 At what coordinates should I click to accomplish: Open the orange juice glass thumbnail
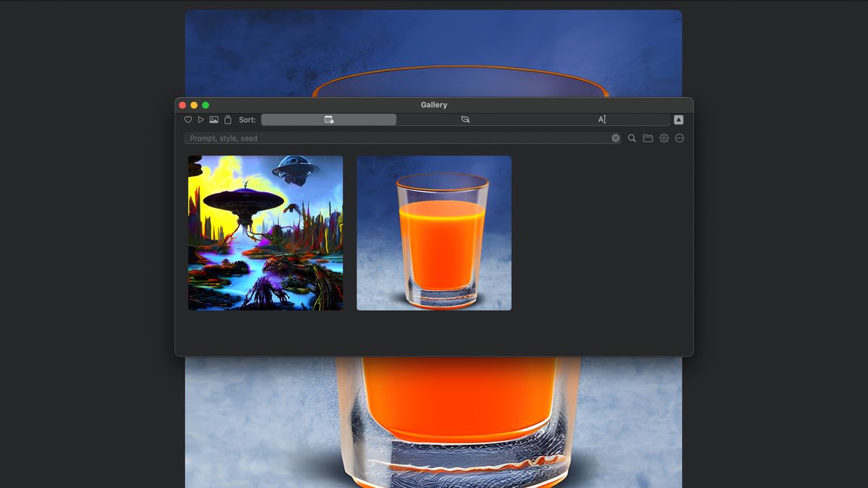click(433, 233)
